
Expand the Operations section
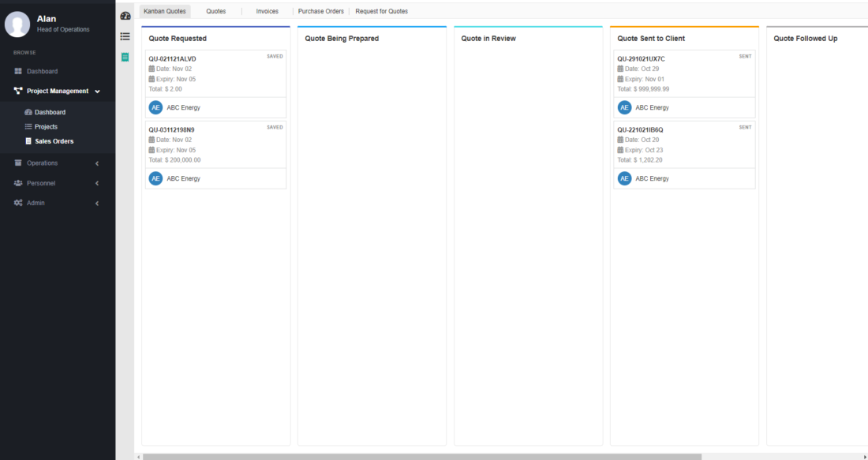tap(96, 163)
